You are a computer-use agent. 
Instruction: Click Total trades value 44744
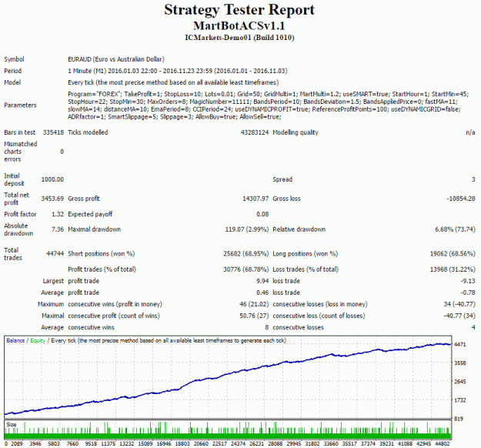tap(55, 254)
